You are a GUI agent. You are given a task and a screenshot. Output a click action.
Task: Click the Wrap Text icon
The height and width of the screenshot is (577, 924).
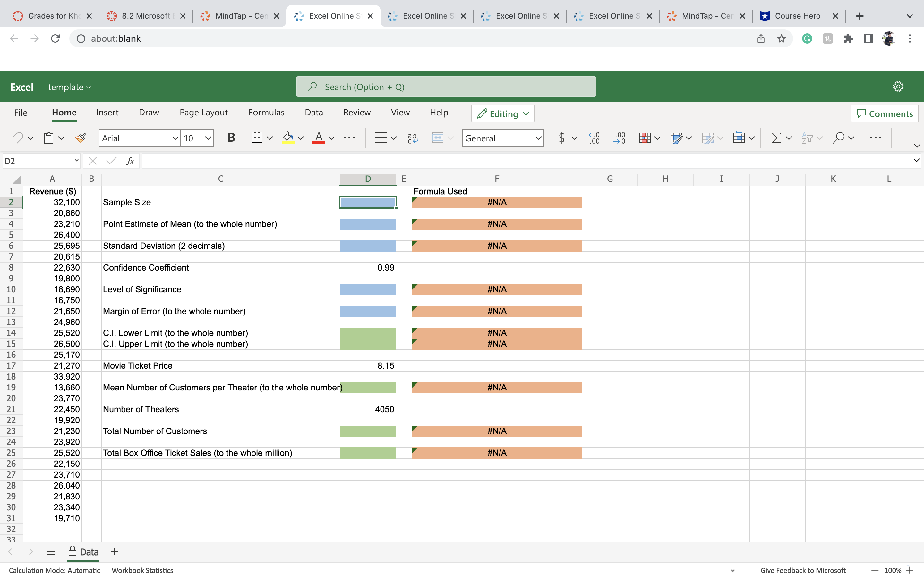[x=412, y=138]
